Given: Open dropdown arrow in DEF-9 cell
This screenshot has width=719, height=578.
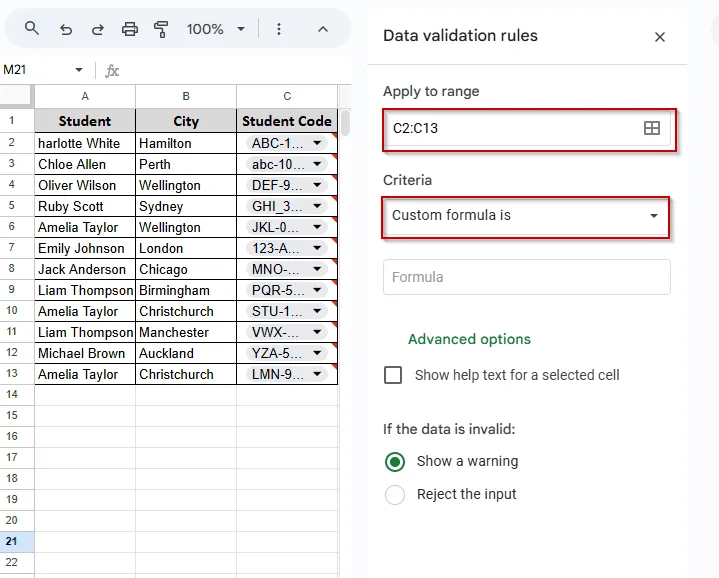Looking at the screenshot, I should 317,185.
